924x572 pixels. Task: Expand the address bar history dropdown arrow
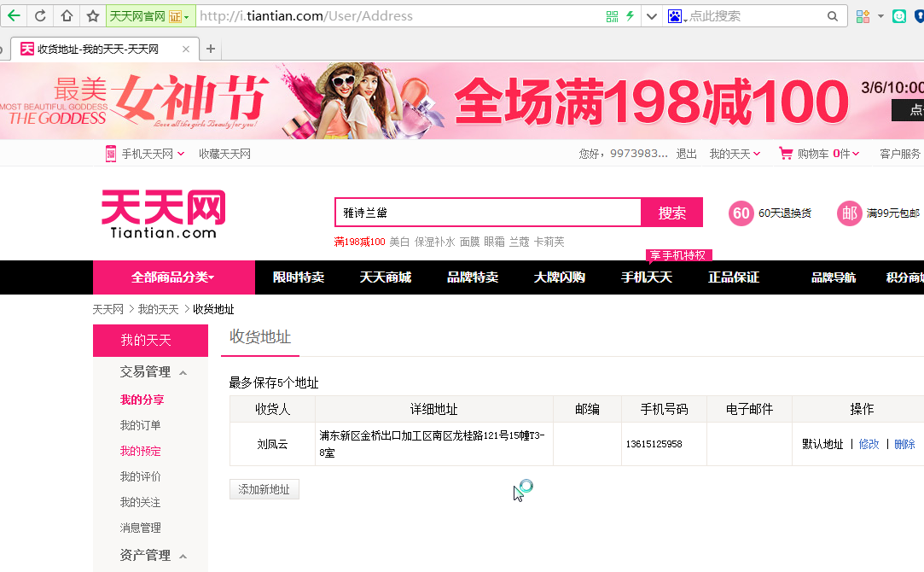click(x=651, y=16)
